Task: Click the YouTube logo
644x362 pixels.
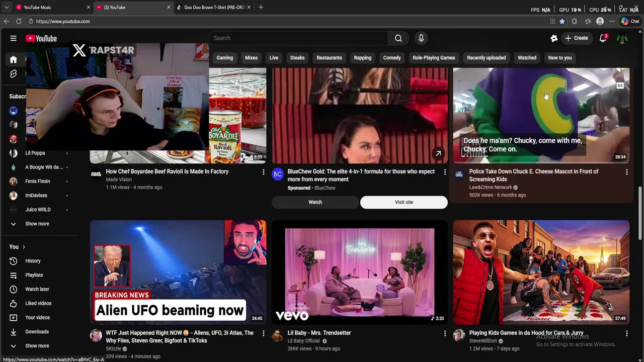Action: (41, 38)
